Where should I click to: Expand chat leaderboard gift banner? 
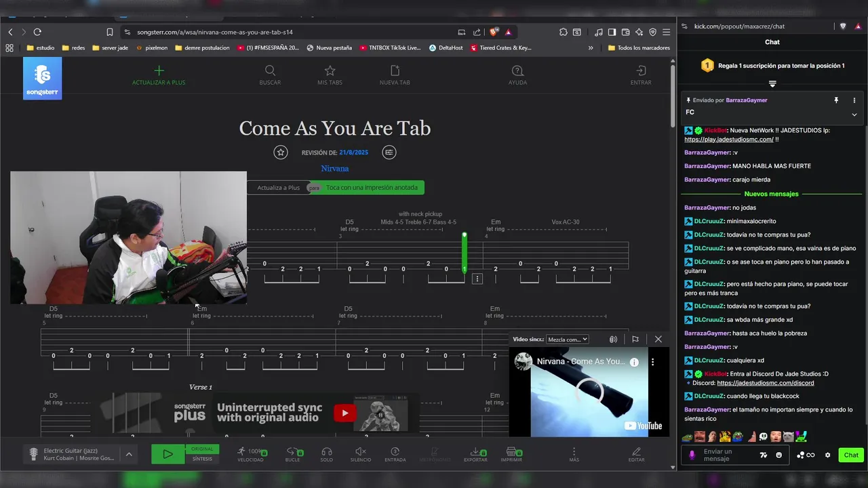tap(772, 84)
